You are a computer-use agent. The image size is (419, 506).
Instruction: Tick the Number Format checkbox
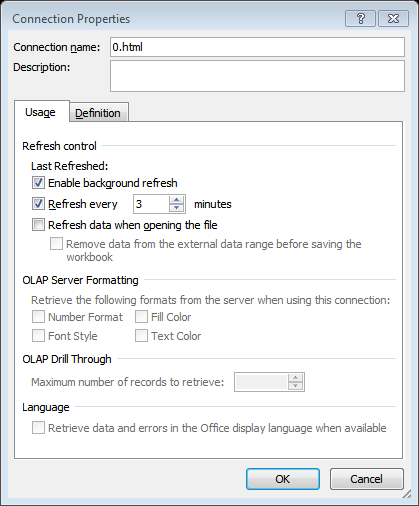(38, 317)
